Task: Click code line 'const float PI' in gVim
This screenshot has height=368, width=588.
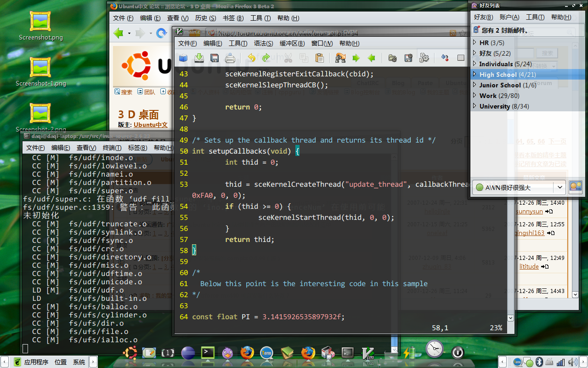Action: [268, 316]
